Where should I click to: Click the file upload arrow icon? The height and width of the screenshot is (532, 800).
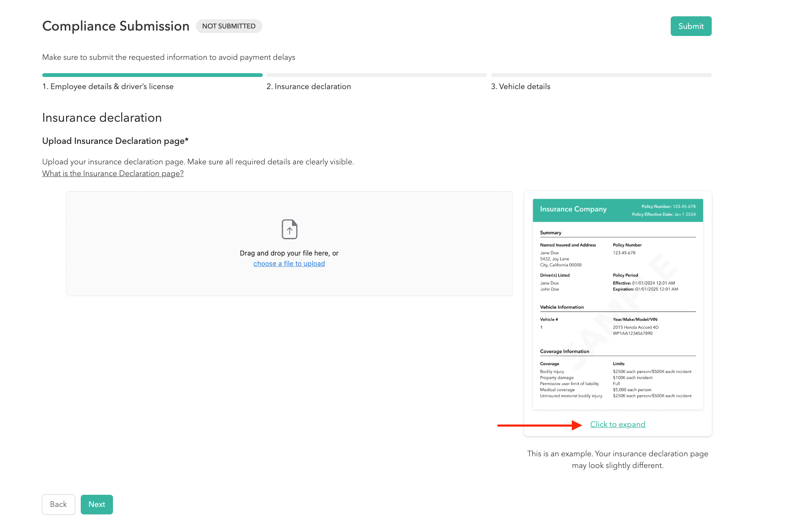click(x=289, y=229)
